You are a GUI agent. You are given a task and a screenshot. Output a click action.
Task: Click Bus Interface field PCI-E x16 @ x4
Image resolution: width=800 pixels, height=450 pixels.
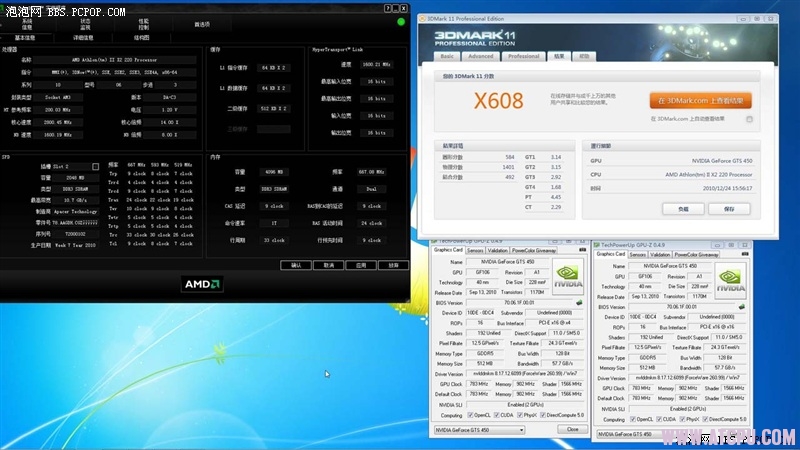(555, 323)
